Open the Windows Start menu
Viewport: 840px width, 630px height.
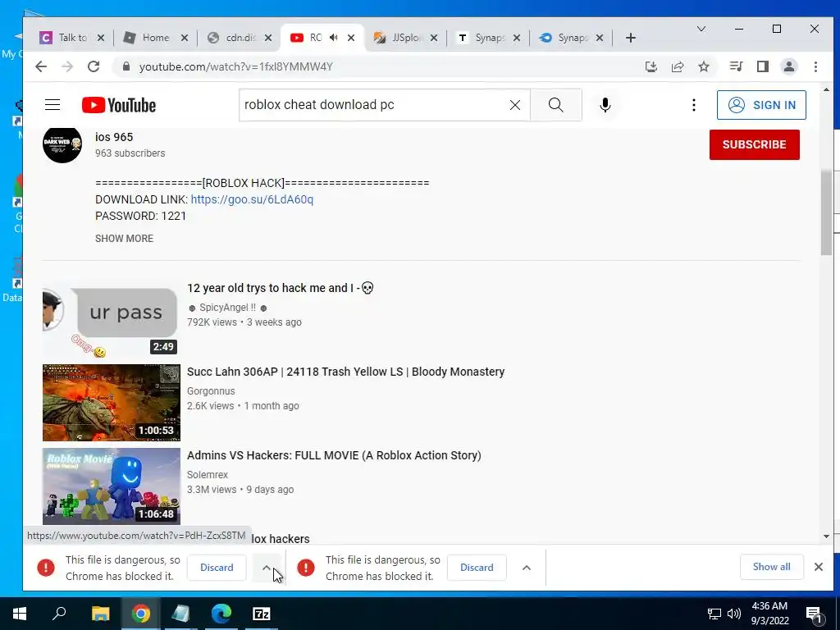(x=20, y=614)
